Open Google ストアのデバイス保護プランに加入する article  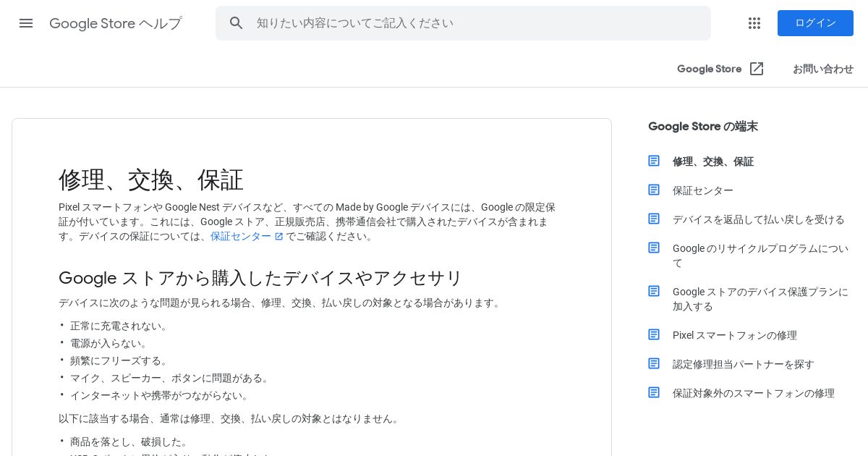(x=760, y=299)
